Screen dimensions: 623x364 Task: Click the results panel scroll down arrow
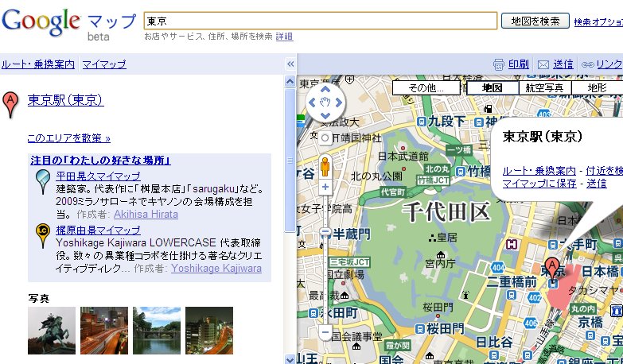pos(290,360)
